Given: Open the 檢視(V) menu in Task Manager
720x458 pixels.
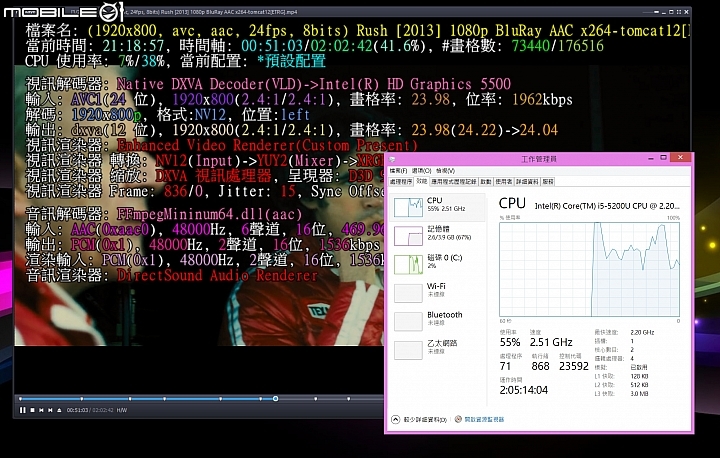Looking at the screenshot, I should (x=445, y=170).
